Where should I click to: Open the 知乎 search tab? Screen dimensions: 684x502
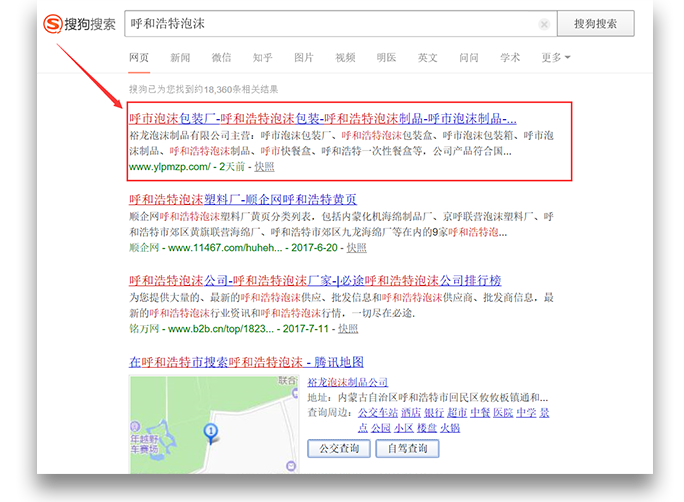(x=262, y=58)
